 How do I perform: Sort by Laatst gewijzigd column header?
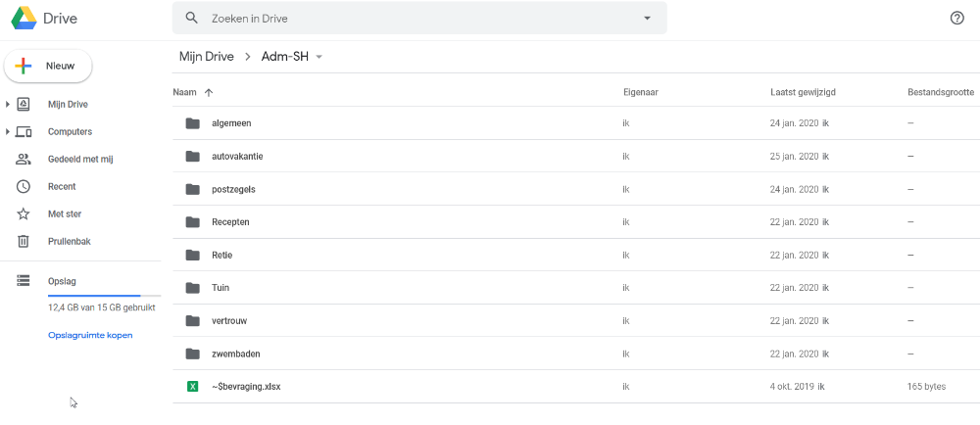(x=803, y=92)
